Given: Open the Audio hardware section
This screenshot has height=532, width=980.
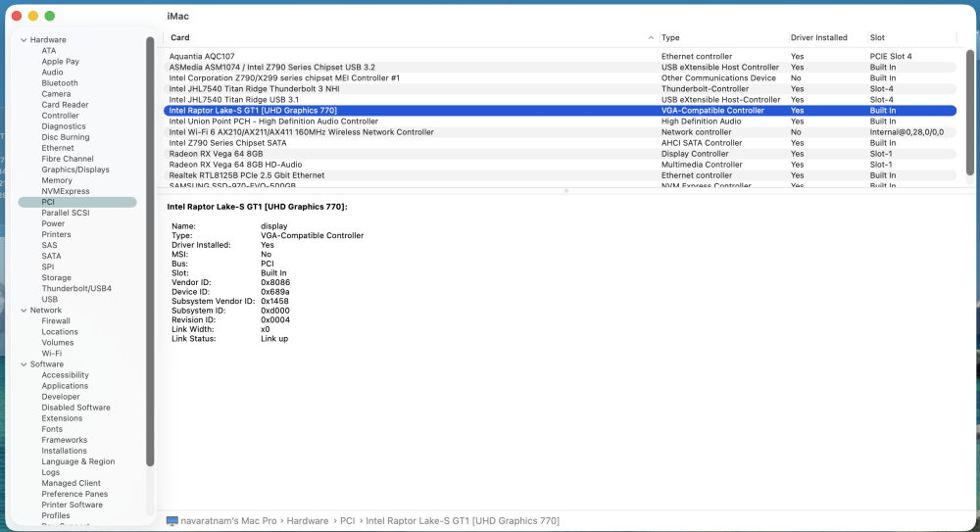Looking at the screenshot, I should click(x=52, y=73).
